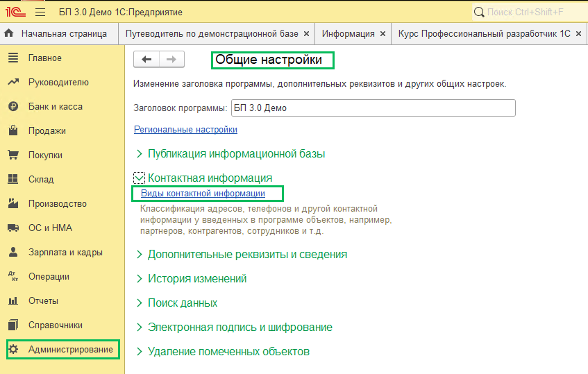The height and width of the screenshot is (374, 588).
Task: Expand Дополнительные реквизиты и сведения section
Action: (x=140, y=255)
